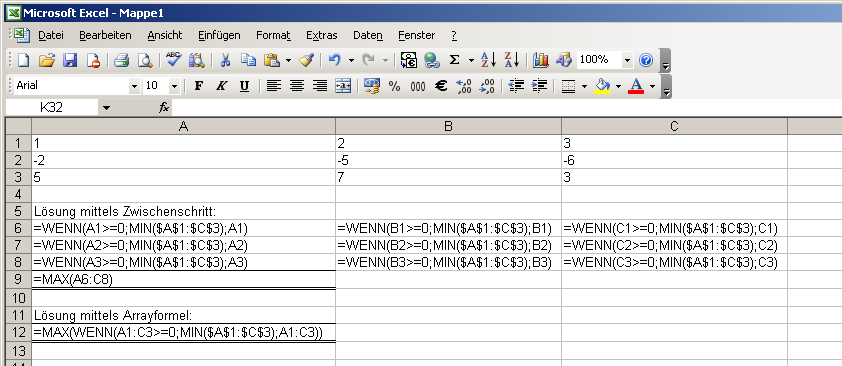Open the Daten menu
The image size is (842, 366).
pos(368,35)
